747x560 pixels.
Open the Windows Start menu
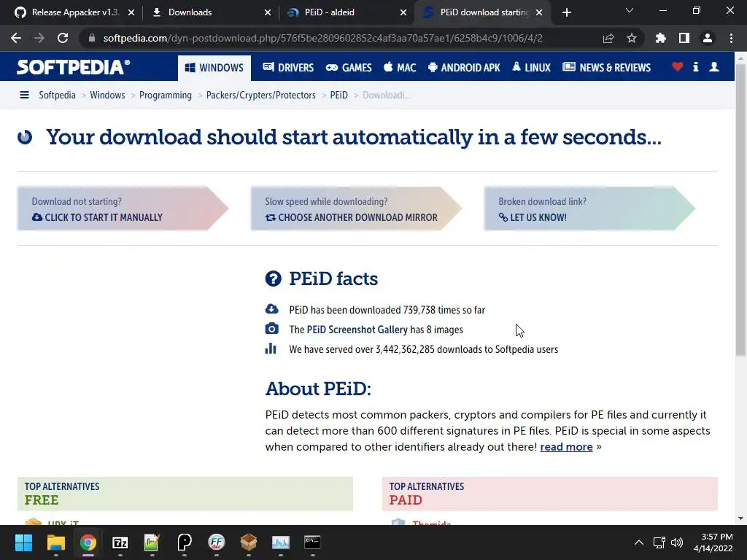(23, 542)
